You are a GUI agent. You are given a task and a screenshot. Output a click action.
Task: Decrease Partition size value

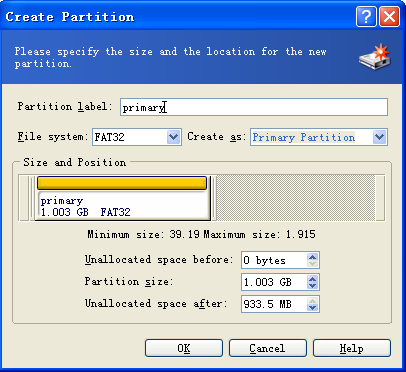(312, 286)
